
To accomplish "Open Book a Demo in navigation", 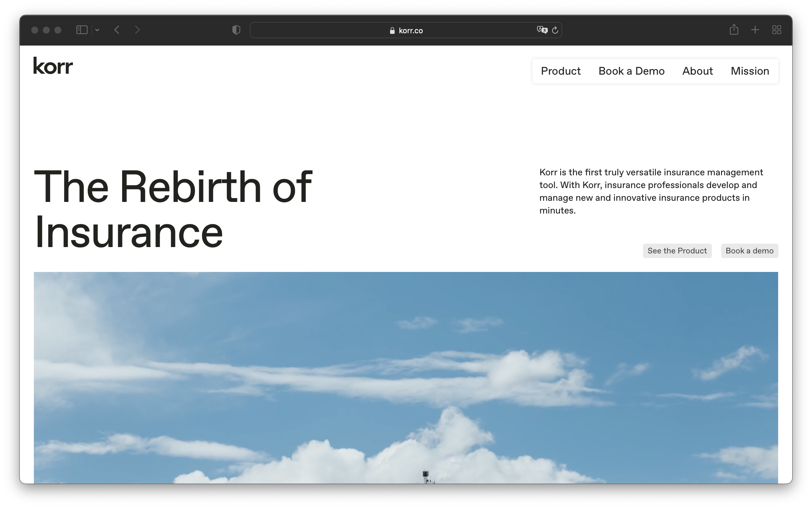I will [631, 71].
